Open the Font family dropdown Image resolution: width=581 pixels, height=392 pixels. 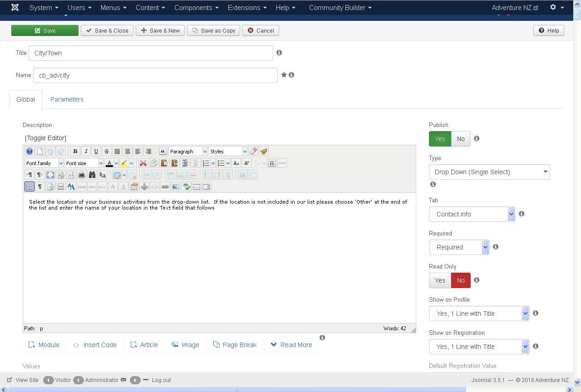pos(44,163)
